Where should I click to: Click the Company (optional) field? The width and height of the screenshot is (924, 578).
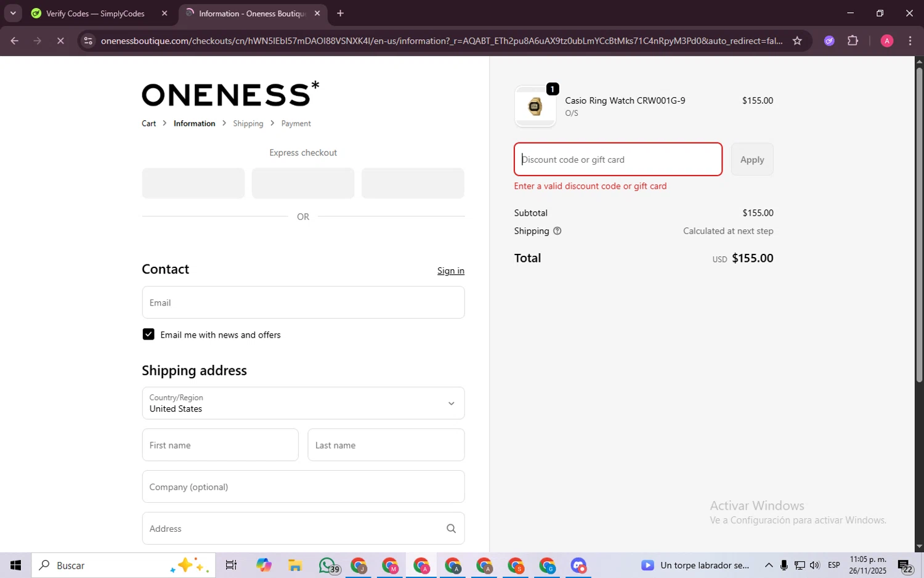click(303, 487)
